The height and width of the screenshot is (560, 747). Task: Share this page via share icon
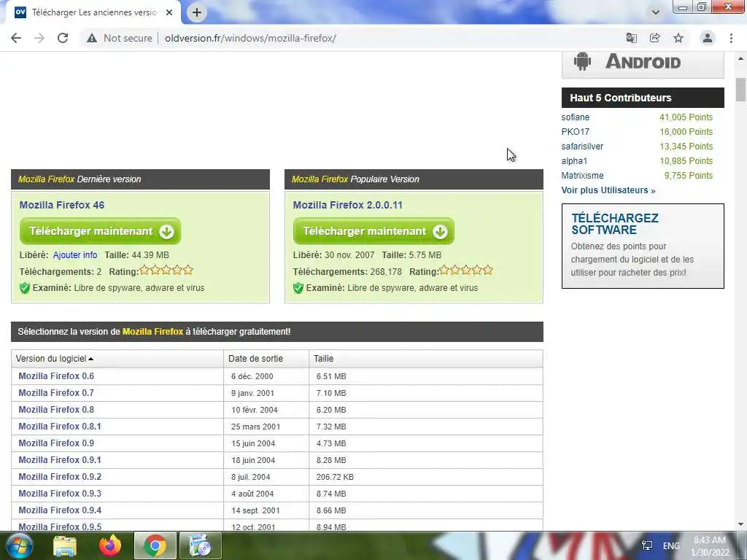click(655, 38)
